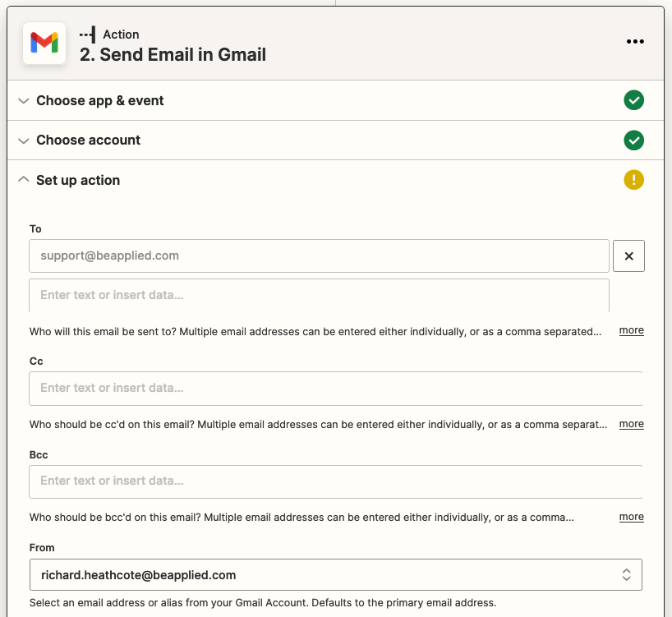The width and height of the screenshot is (672, 617).
Task: Expand the Choose app & event section
Action: [x=99, y=100]
